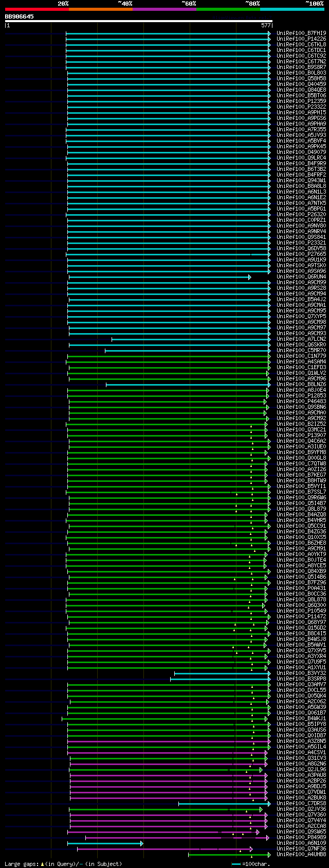Open hit UniRef100_B9S8R7
The image size is (329, 868).
pos(301,67)
